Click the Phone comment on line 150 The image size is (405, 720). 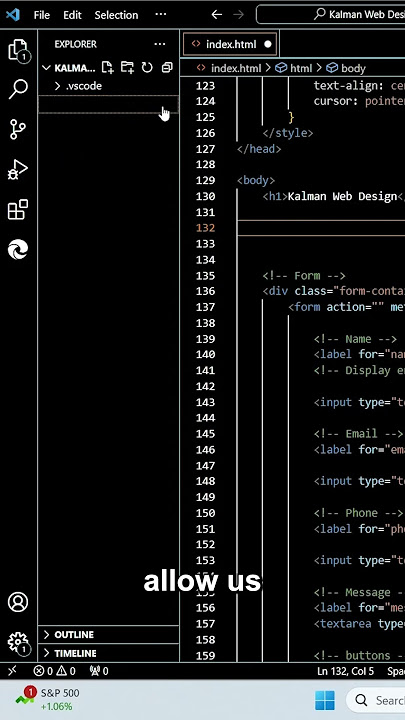point(359,513)
